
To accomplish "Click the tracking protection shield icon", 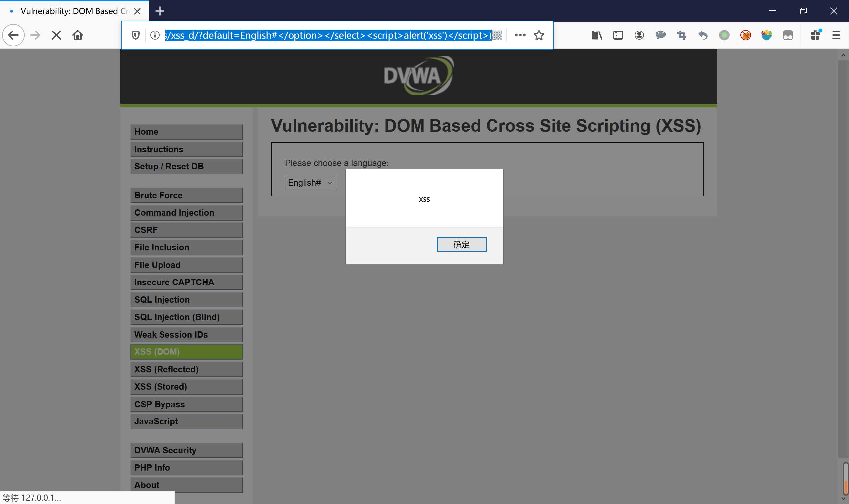I will (x=136, y=35).
